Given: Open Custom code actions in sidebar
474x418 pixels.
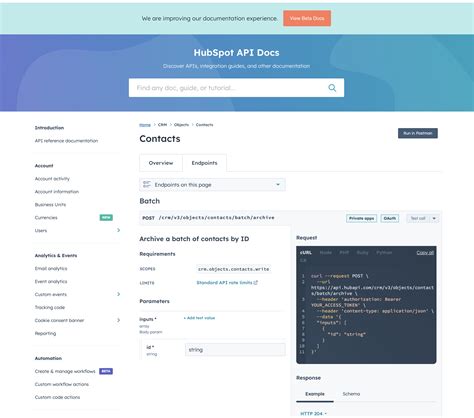Looking at the screenshot, I should [x=57, y=397].
